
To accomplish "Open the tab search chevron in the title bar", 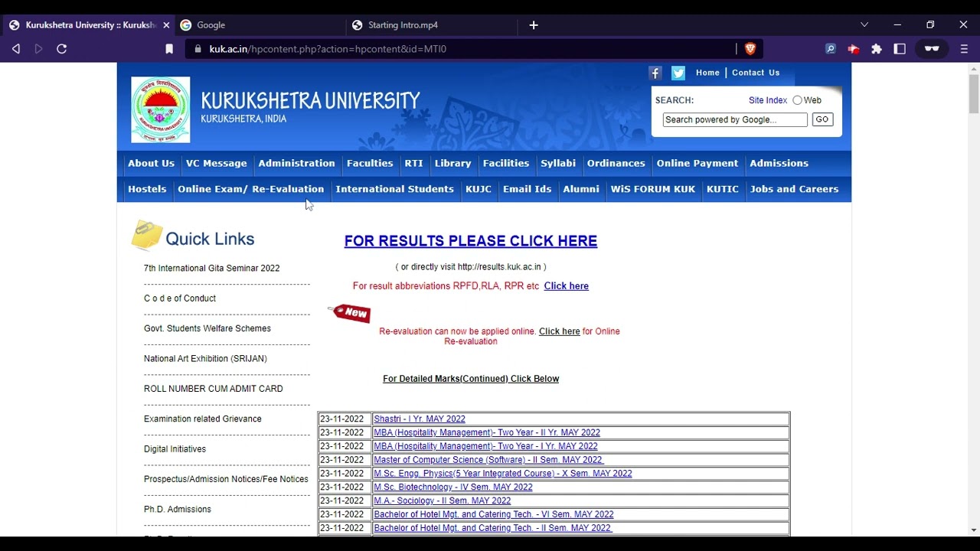I will [x=864, y=24].
